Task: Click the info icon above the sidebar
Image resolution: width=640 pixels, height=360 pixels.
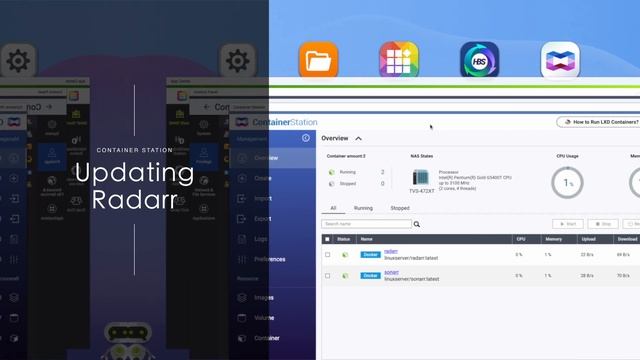Action: [306, 138]
